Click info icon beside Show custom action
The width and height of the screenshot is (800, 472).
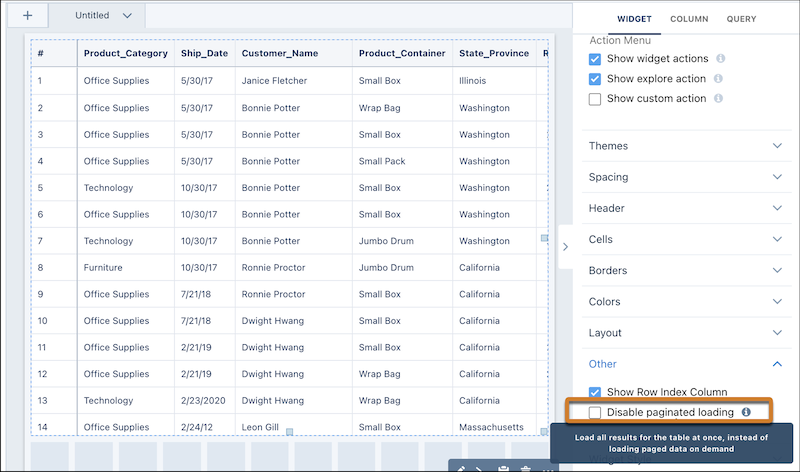click(x=720, y=99)
